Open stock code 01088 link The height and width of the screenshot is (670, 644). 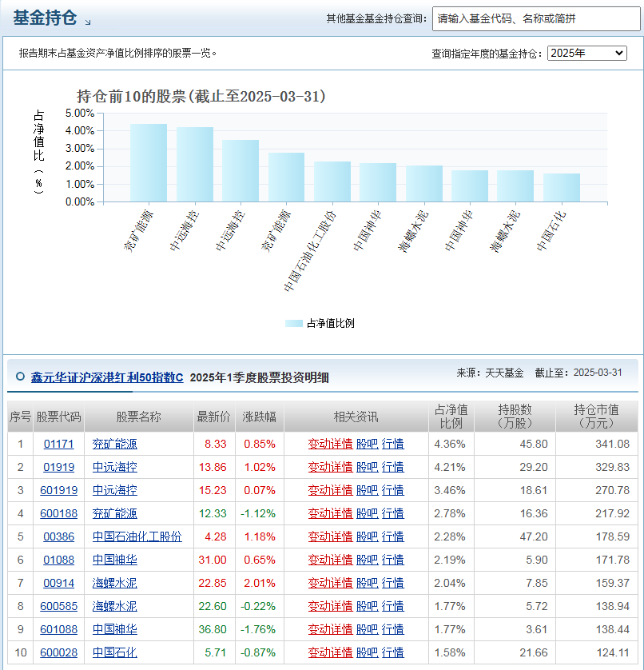click(x=59, y=560)
